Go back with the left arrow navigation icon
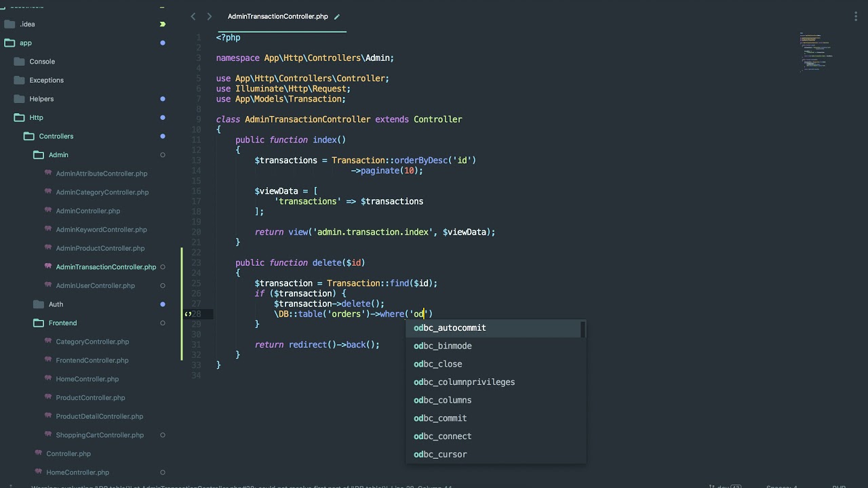This screenshot has width=868, height=488. [x=193, y=16]
